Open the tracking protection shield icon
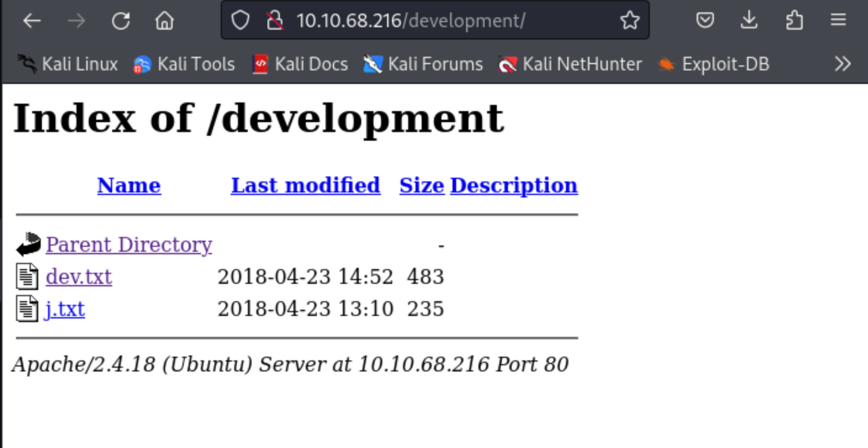This screenshot has width=868, height=448. point(240,21)
